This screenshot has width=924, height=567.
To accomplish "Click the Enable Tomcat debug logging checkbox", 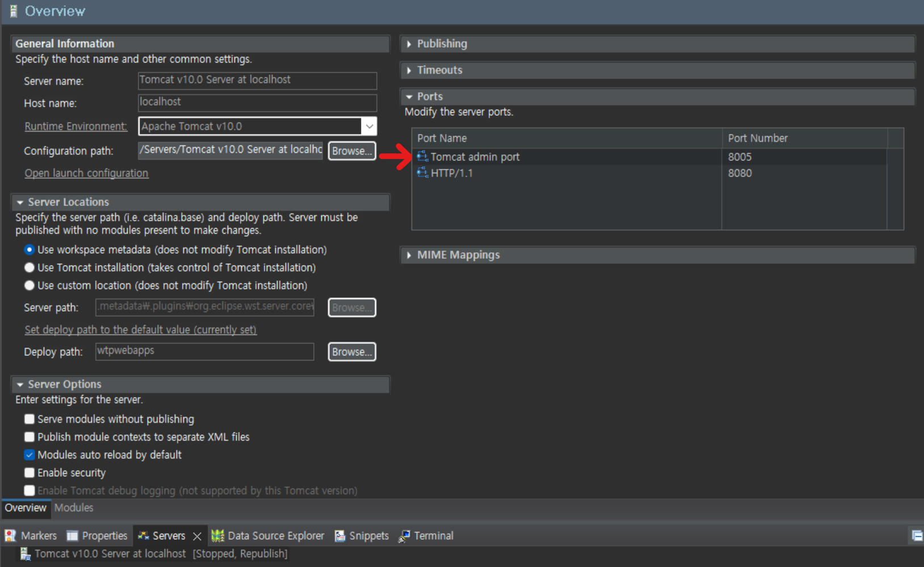I will pyautogui.click(x=29, y=490).
